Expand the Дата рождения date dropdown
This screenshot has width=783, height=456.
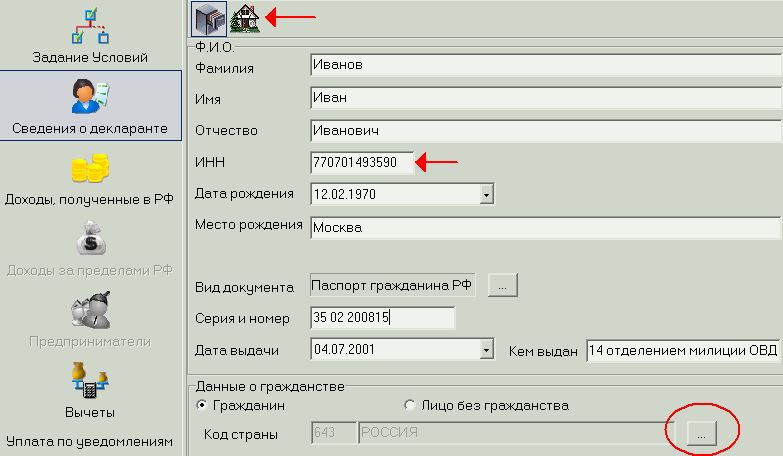(486, 194)
